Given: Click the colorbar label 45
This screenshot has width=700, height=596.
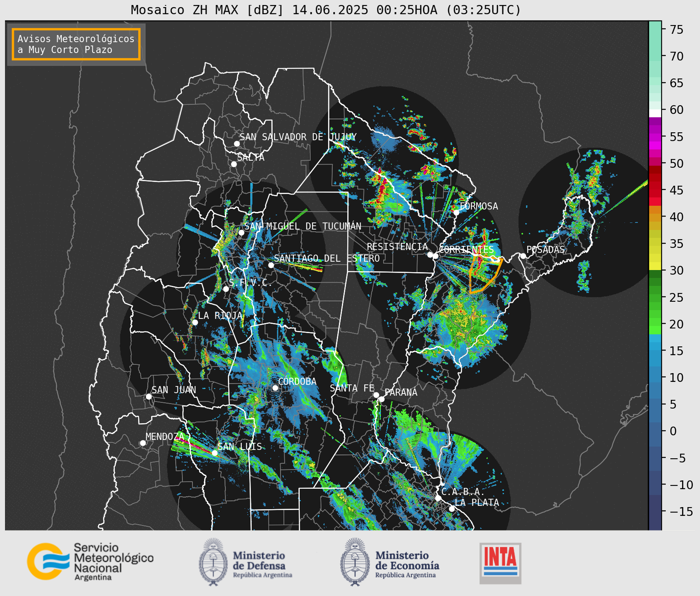Looking at the screenshot, I should pos(677,190).
